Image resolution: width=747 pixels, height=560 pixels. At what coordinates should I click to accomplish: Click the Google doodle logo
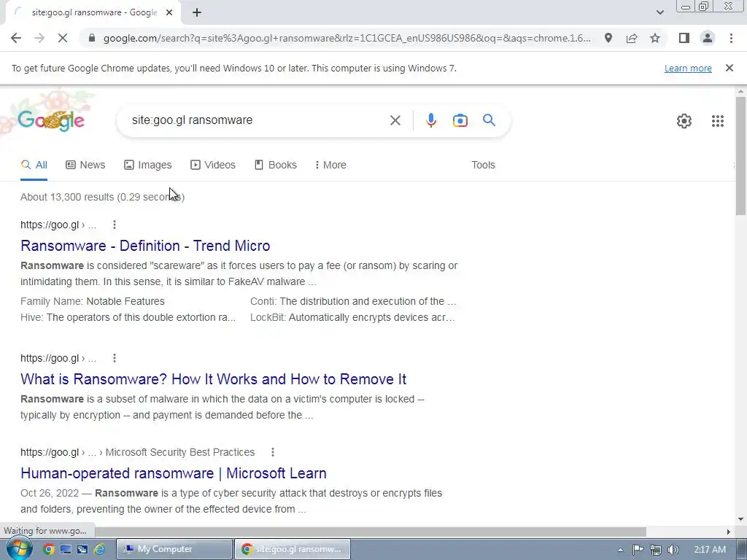[51, 120]
